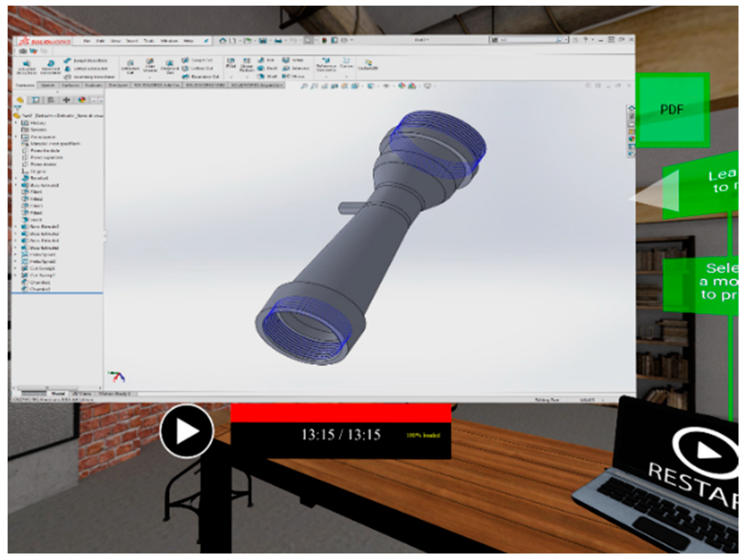Screen dimensions: 743x560
Task: Open the File menu
Action: tap(87, 41)
